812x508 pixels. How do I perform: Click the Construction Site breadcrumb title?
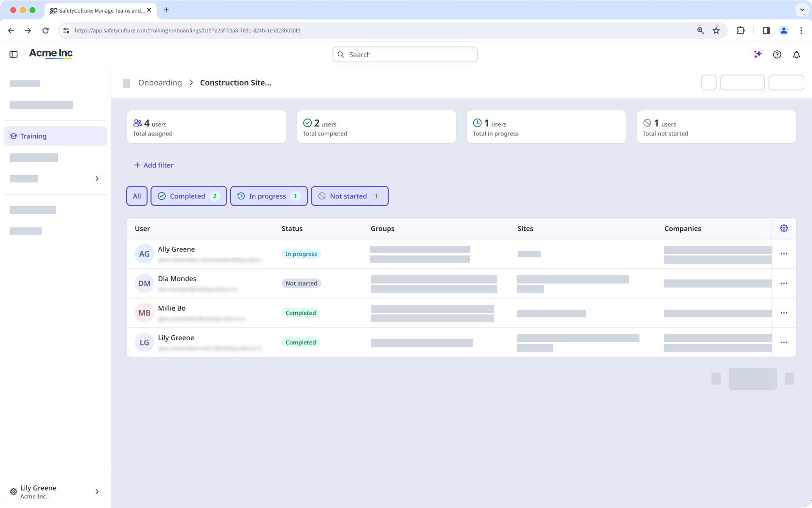point(235,83)
